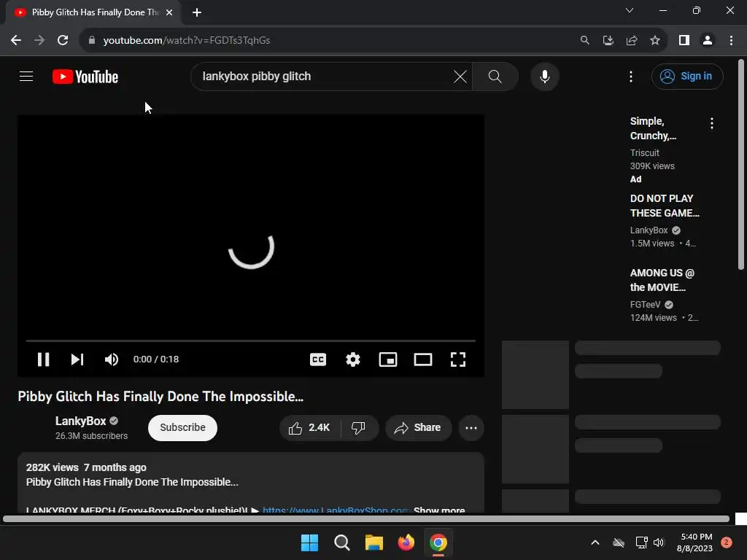Expand description with Show more
Viewport: 747px width, 560px height.
pos(438,510)
